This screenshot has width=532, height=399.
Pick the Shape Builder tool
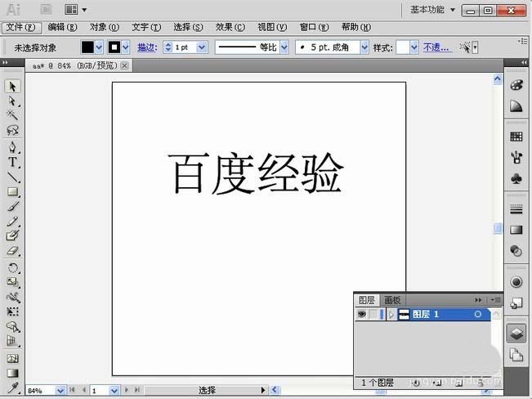pyautogui.click(x=12, y=326)
